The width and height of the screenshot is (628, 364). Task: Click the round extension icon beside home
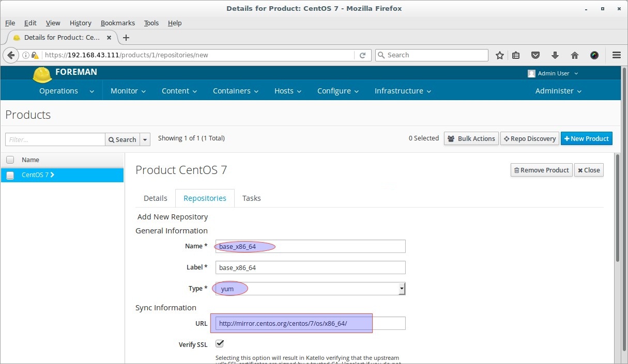pos(594,55)
